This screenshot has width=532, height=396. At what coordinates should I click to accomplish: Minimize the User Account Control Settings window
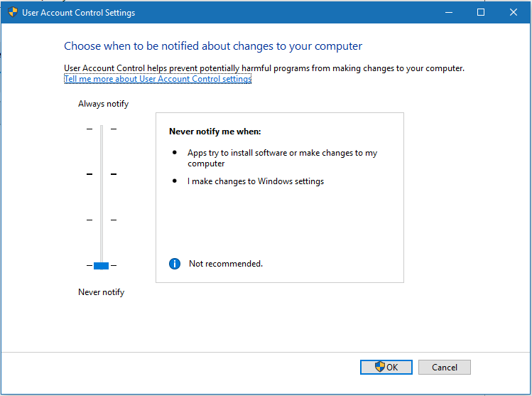click(x=449, y=12)
